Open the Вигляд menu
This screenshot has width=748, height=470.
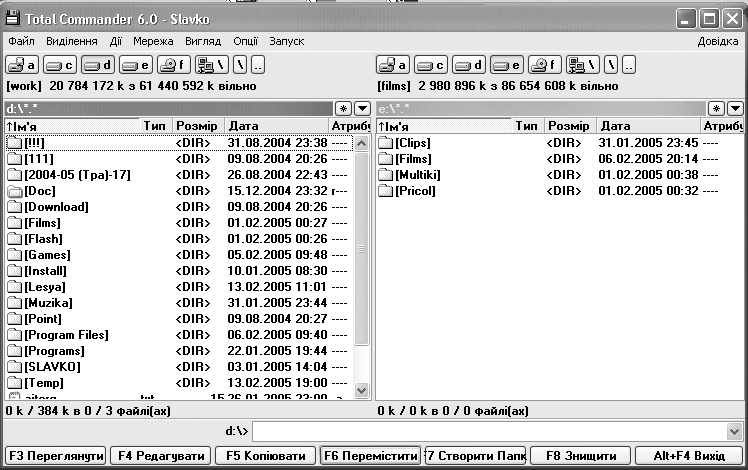click(203, 42)
